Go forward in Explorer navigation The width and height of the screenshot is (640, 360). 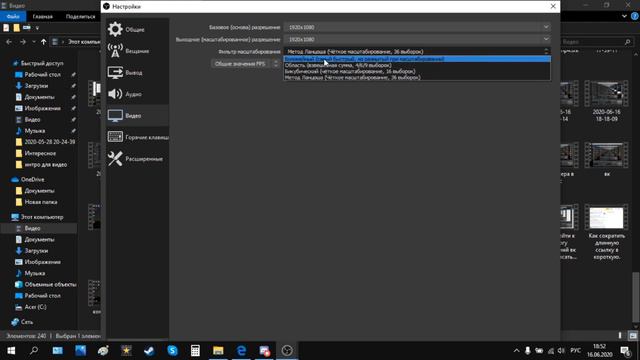pos(23,42)
